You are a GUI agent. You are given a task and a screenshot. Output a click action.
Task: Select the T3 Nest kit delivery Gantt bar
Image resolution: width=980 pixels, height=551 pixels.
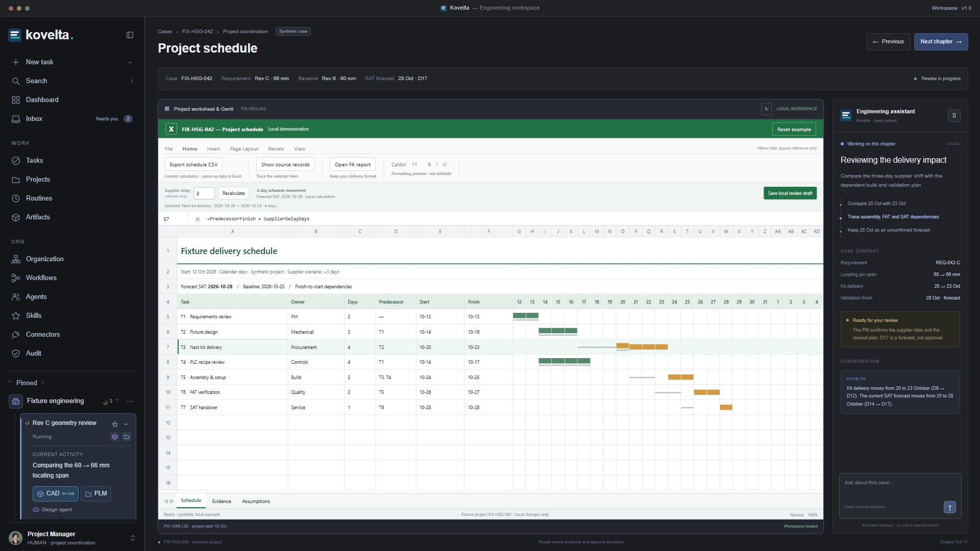click(642, 347)
